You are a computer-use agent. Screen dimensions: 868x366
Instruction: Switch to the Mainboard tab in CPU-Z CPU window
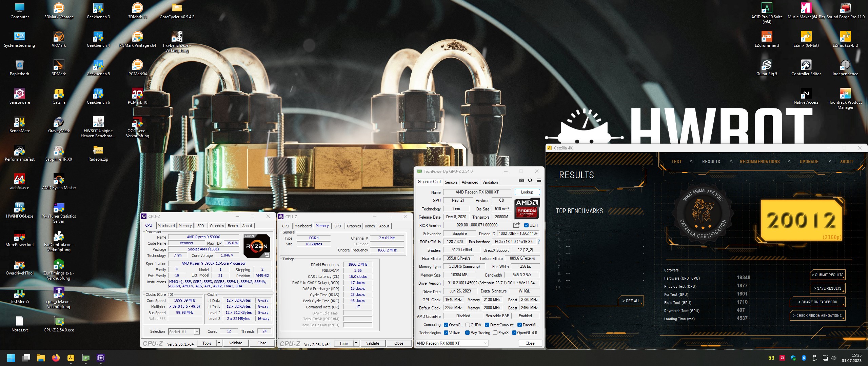(166, 226)
